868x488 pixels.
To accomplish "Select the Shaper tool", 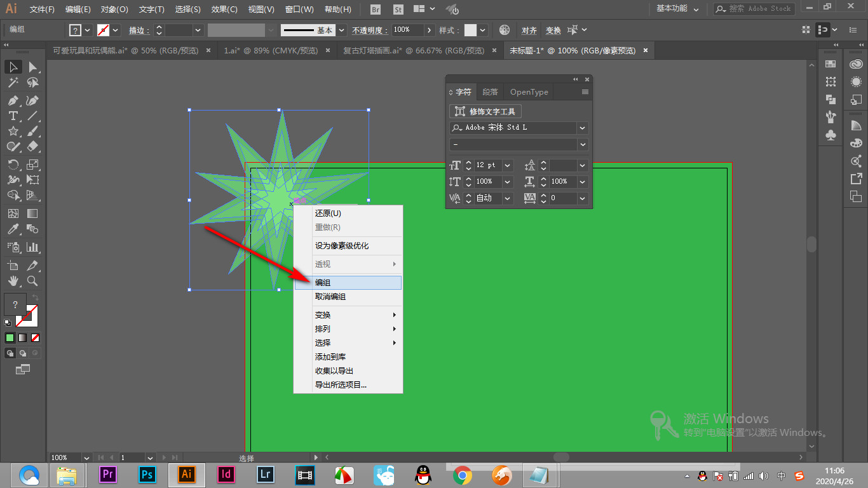I will click(13, 146).
